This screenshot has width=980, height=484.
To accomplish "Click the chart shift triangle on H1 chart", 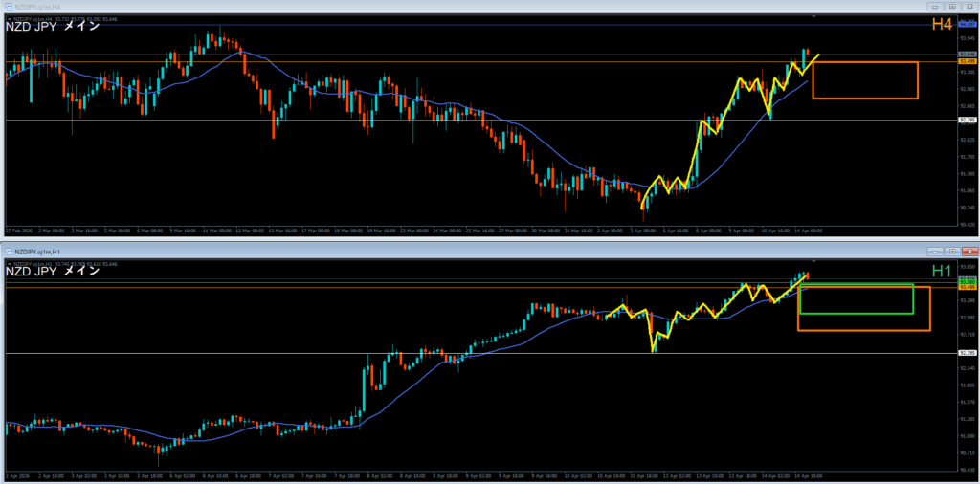I will [x=813, y=260].
